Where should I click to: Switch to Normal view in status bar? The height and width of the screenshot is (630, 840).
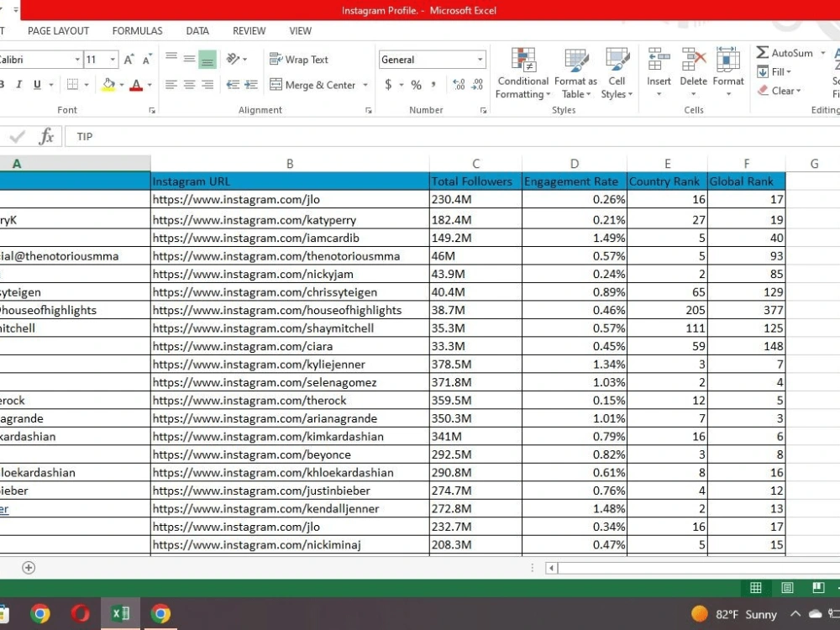[x=756, y=588]
